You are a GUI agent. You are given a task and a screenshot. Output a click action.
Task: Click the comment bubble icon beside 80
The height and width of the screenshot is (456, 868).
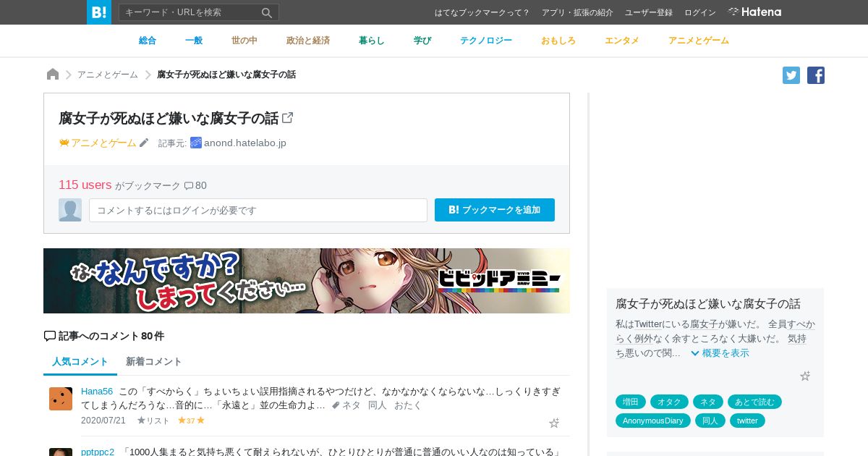[189, 186]
